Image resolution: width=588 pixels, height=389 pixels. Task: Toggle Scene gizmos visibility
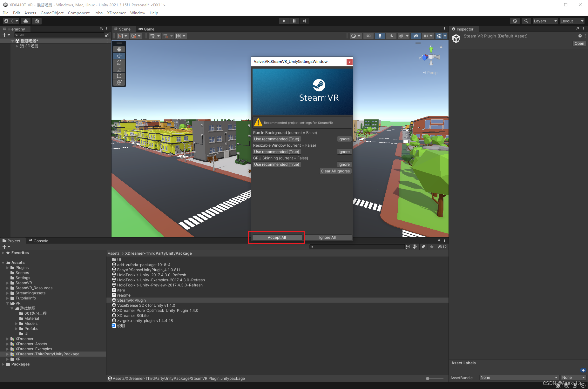pos(439,36)
